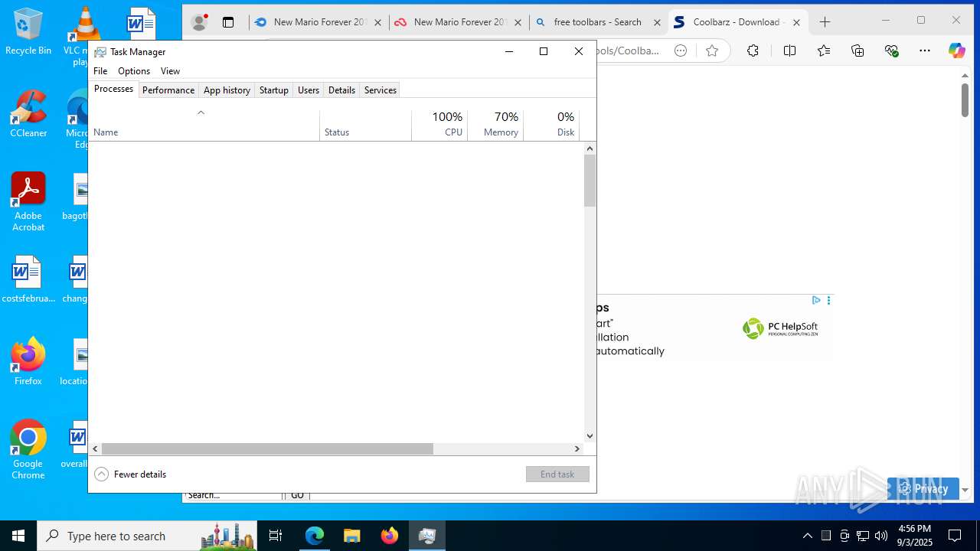This screenshot has height=551, width=980.
Task: Open the View menu in Task Manager
Action: (170, 71)
